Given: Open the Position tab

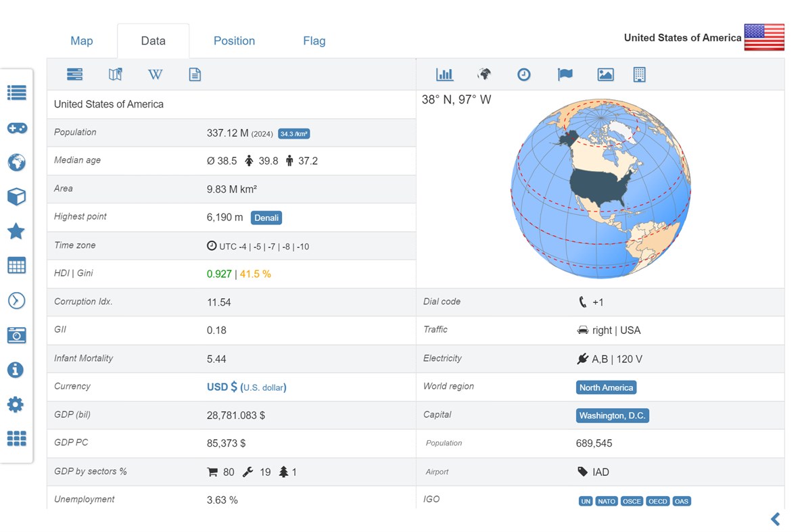Looking at the screenshot, I should tap(234, 41).
